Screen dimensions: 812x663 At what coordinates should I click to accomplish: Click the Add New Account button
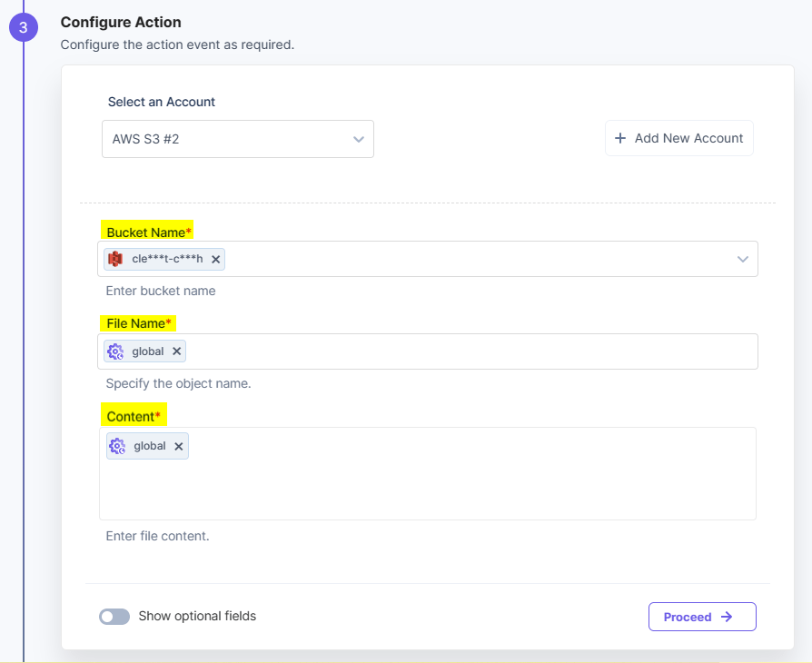click(x=679, y=138)
